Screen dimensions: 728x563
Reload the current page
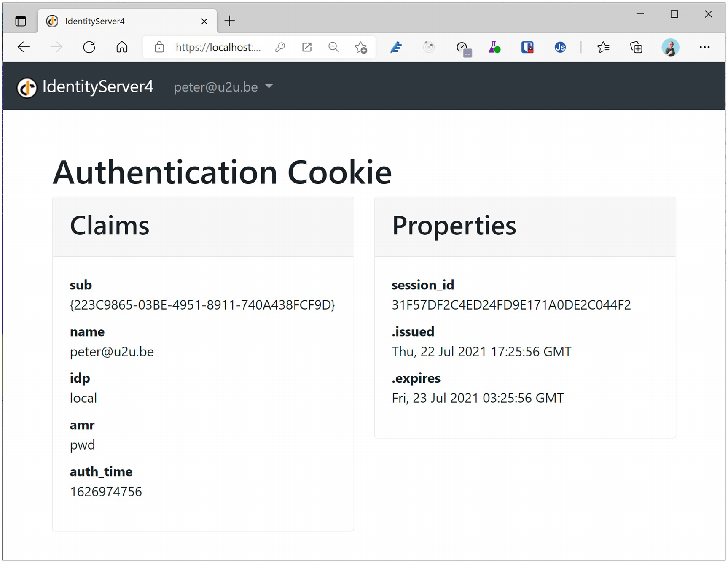[x=89, y=47]
